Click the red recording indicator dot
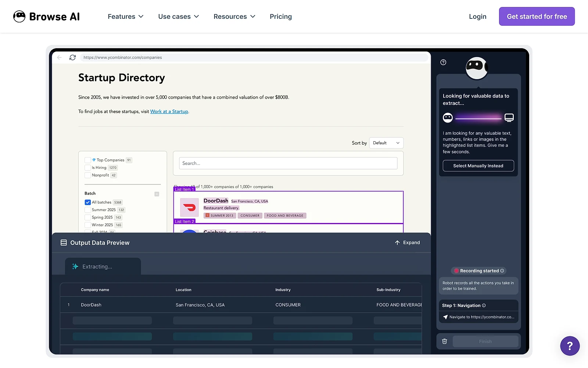The height and width of the screenshot is (368, 588). [456, 271]
